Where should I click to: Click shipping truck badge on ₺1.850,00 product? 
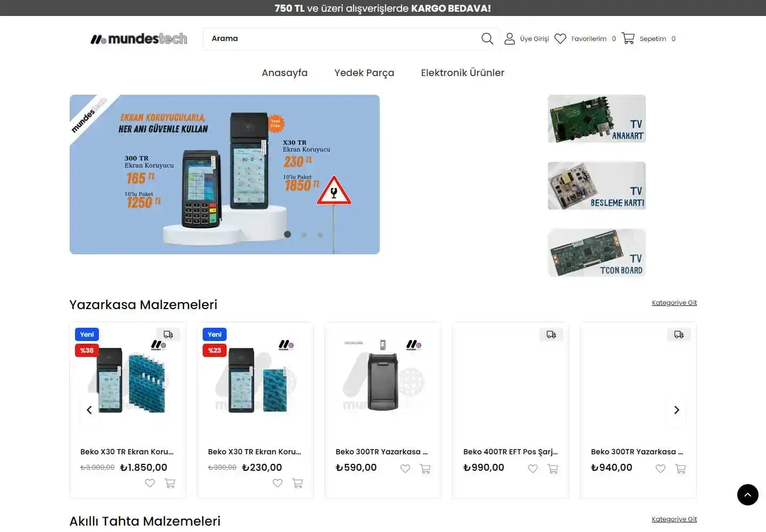(168, 335)
